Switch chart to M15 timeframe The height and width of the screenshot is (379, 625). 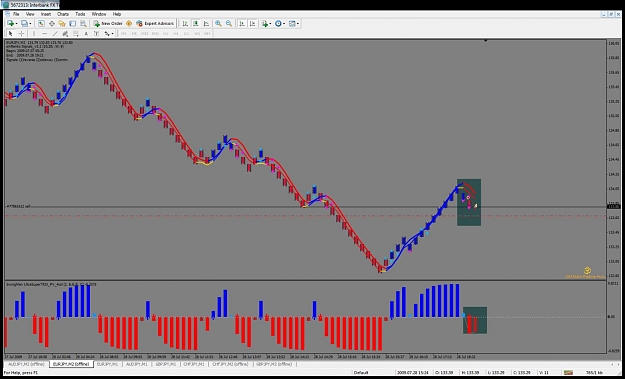[145, 33]
